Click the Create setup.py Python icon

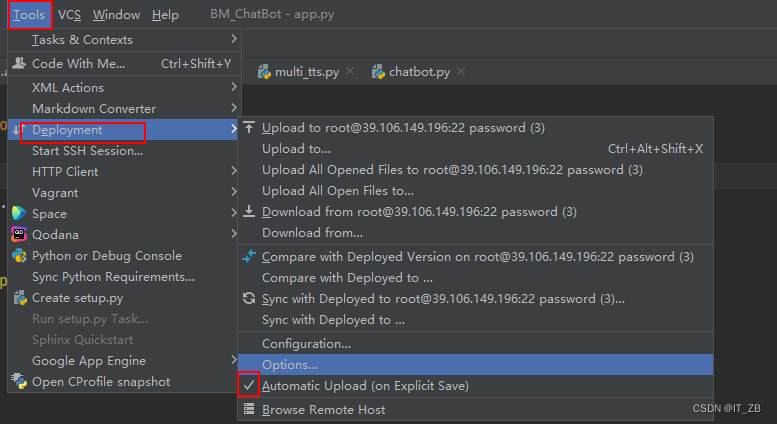20,298
